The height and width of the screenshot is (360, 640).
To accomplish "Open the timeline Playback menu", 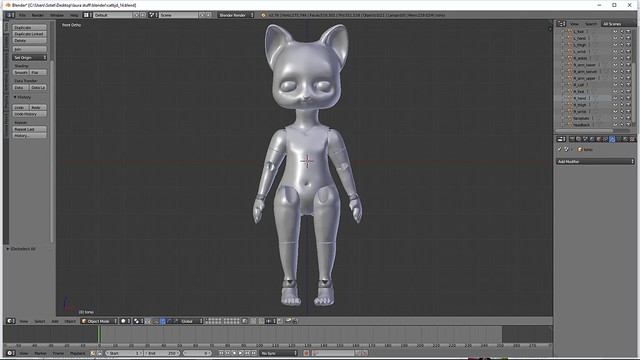I will point(78,353).
